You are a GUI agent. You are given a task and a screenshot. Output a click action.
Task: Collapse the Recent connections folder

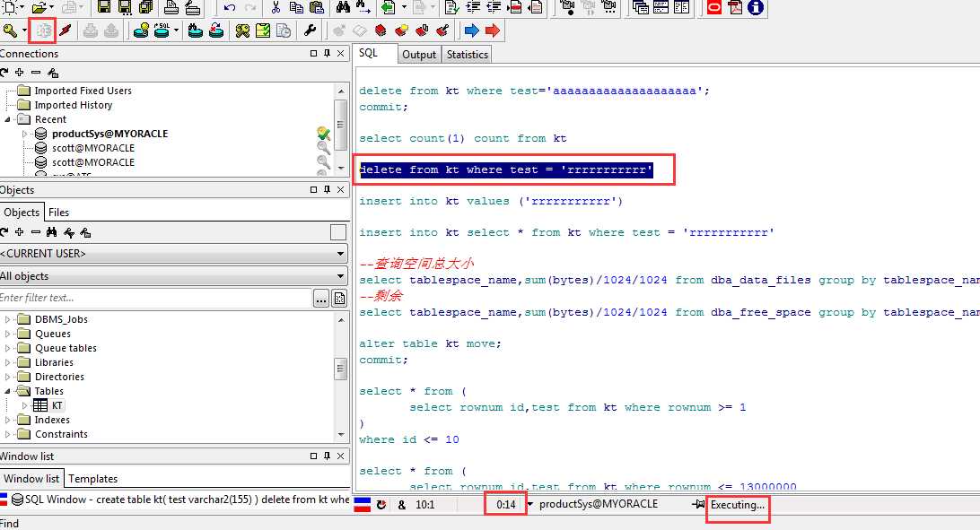click(7, 119)
